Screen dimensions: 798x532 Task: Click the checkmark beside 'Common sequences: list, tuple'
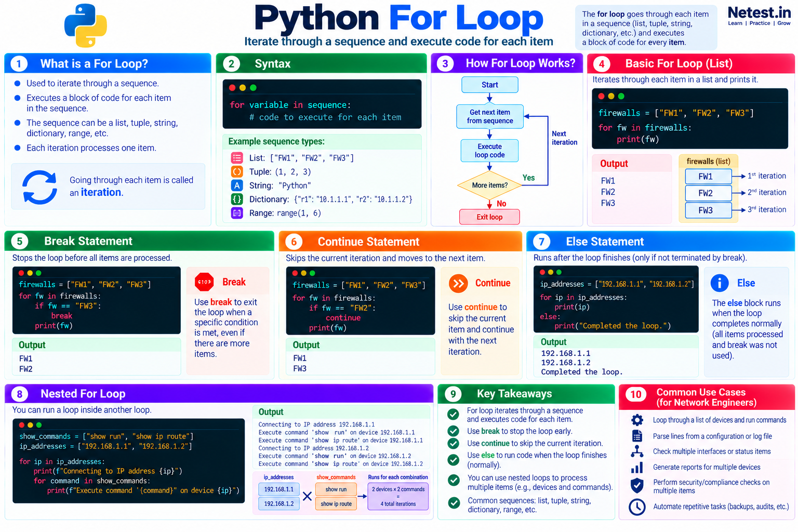pyautogui.click(x=454, y=503)
